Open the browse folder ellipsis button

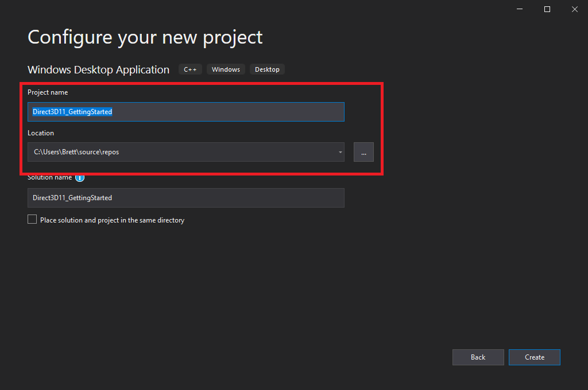(363, 152)
